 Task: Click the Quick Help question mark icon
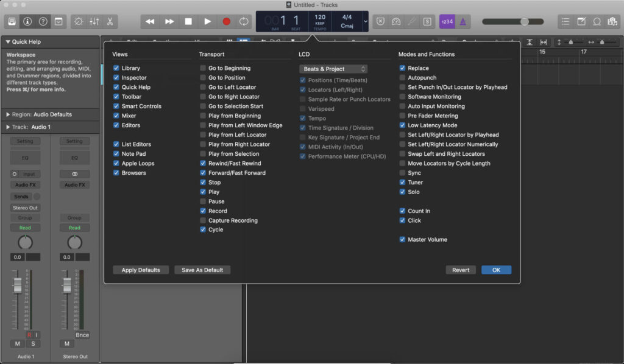tap(43, 21)
